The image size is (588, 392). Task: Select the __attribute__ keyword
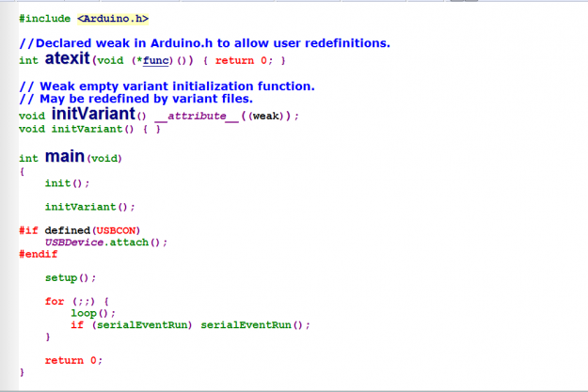coord(197,117)
